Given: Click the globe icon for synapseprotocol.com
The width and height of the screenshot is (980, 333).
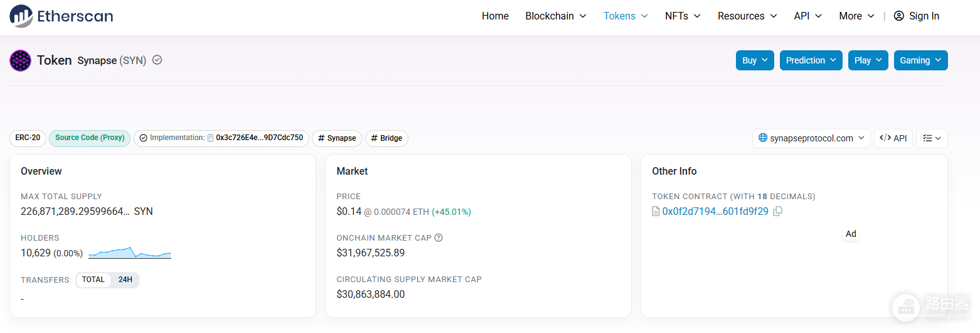Looking at the screenshot, I should point(763,138).
